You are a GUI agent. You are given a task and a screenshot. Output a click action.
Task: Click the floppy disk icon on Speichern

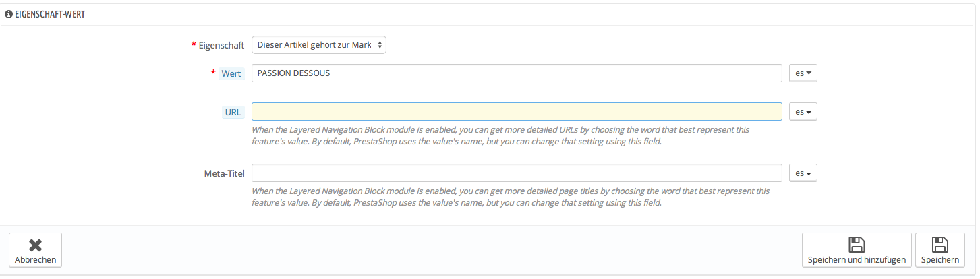[940, 245]
